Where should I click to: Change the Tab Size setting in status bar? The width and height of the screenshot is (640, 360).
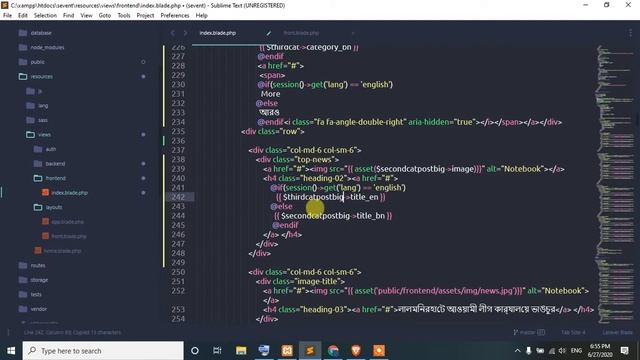[x=573, y=332]
